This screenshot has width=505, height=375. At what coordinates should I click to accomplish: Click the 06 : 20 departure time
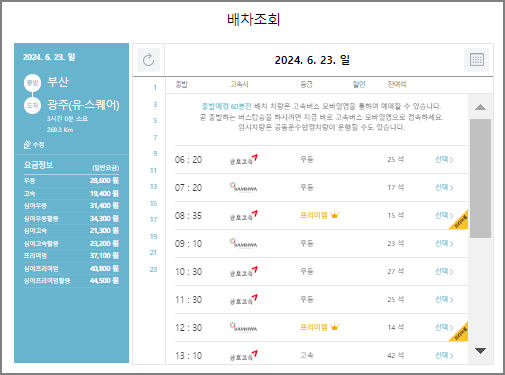pos(188,160)
